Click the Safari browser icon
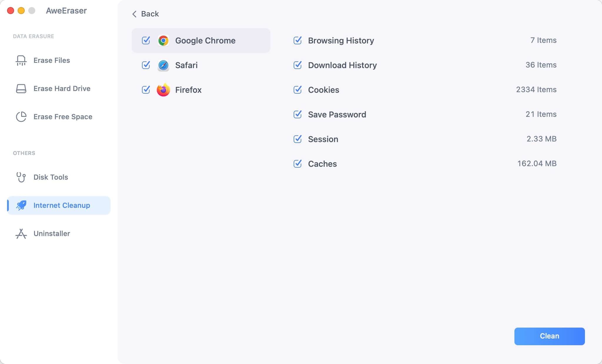Viewport: 602px width, 364px height. [163, 65]
